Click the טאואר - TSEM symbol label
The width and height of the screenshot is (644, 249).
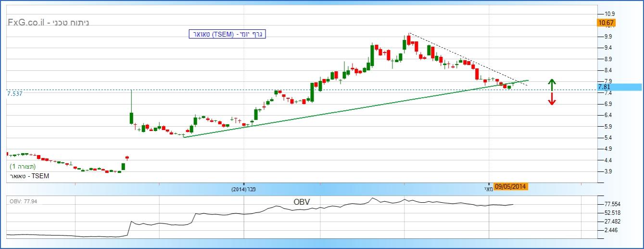[29, 176]
